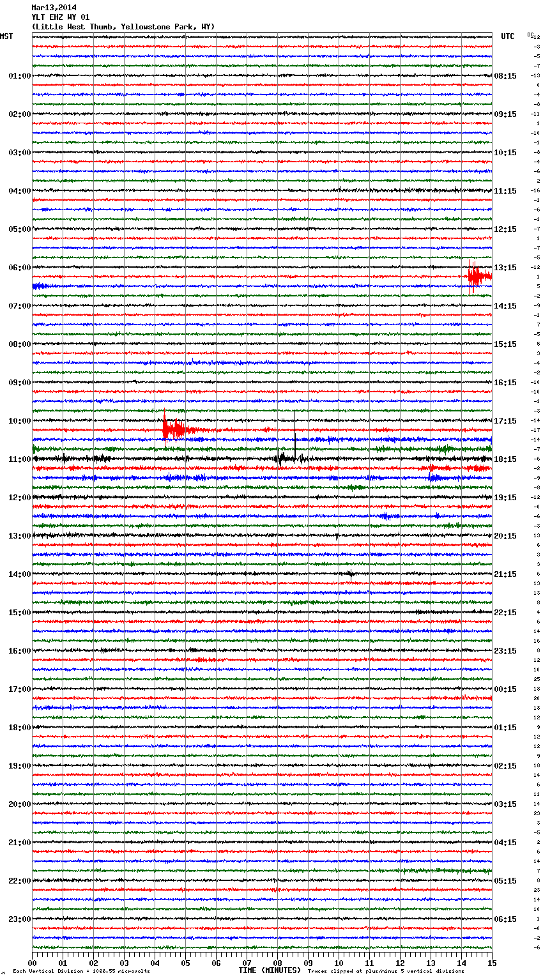This screenshot has width=543, height=980.
Task: Select the 21:00 MST time label
Action: [19, 843]
